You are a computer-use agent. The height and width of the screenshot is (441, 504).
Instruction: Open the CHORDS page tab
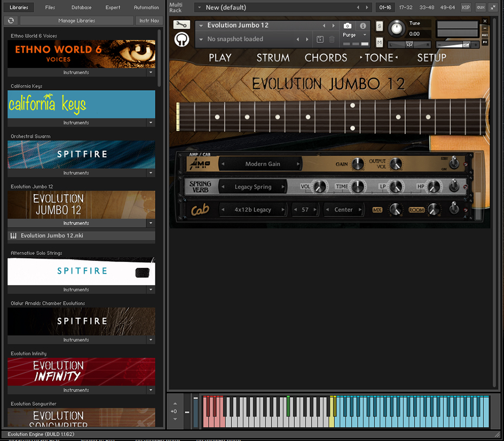(326, 57)
